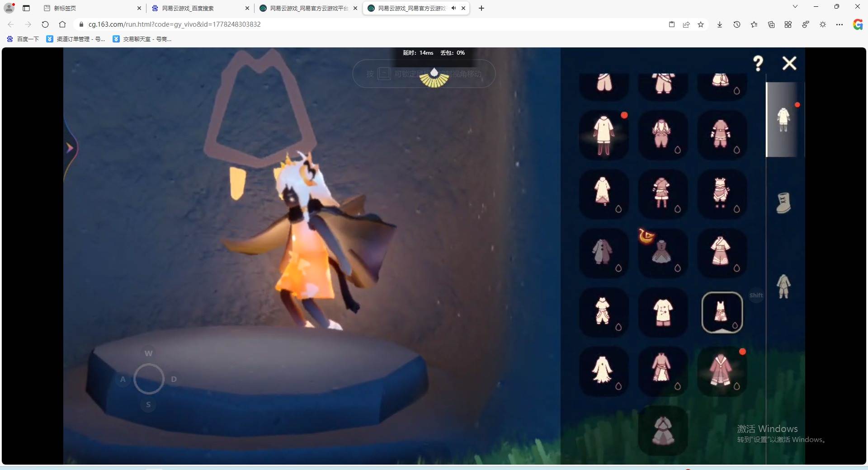
Task: Focus the address bar URL field
Action: coord(371,24)
